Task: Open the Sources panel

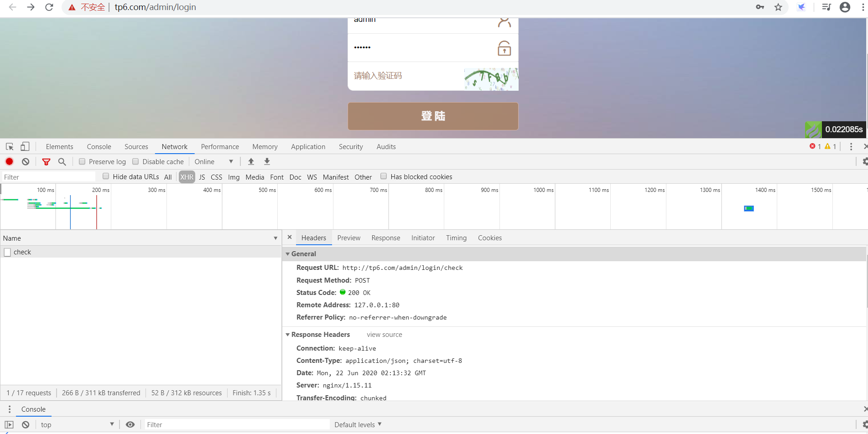Action: tap(136, 146)
